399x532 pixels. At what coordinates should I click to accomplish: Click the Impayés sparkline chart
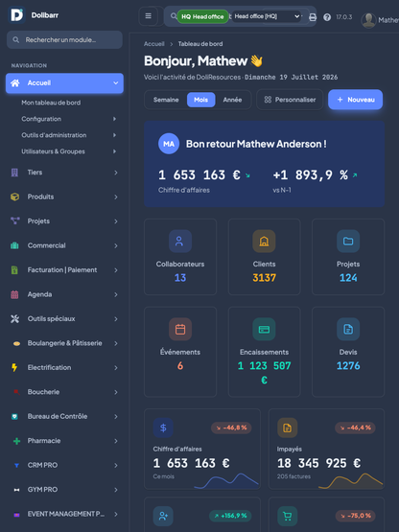click(x=351, y=481)
